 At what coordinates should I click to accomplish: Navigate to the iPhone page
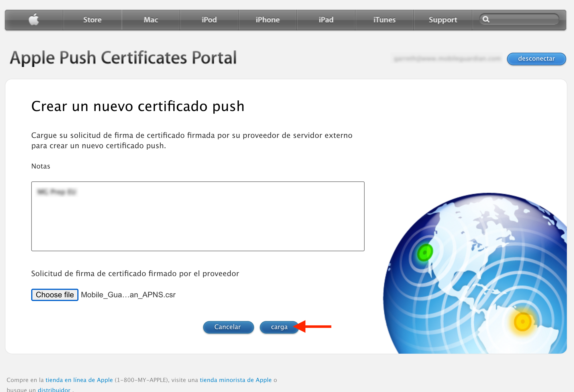point(268,20)
